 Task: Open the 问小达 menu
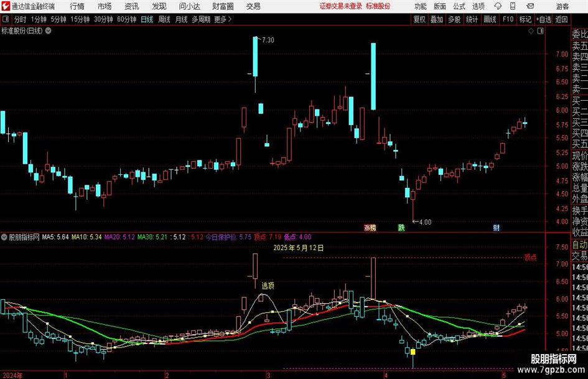click(189, 6)
